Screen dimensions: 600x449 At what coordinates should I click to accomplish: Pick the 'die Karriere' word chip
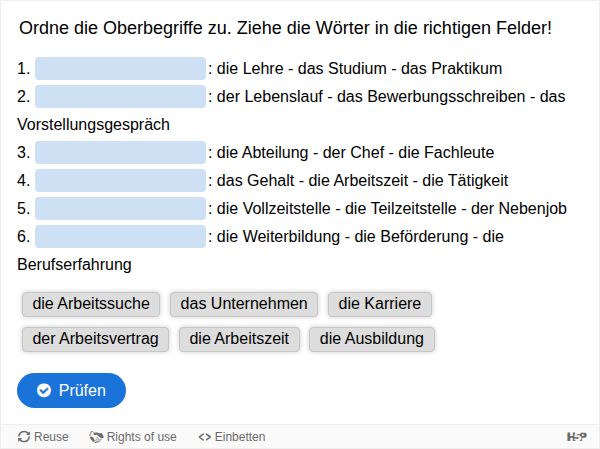click(379, 304)
